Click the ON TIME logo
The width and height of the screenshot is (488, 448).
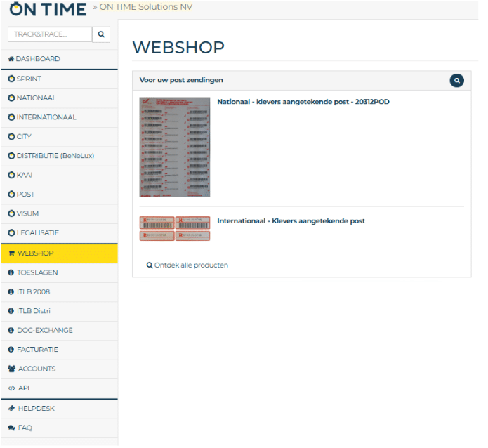(x=48, y=8)
